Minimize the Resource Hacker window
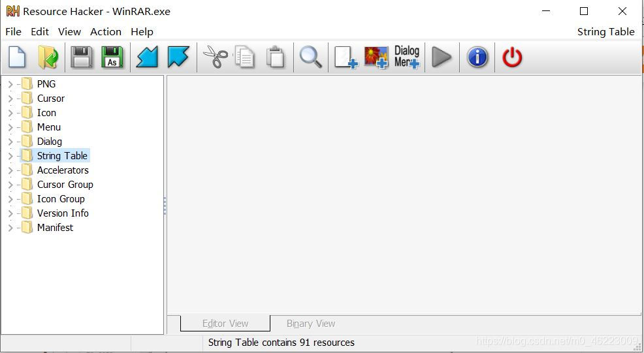This screenshot has width=644, height=353. [546, 11]
